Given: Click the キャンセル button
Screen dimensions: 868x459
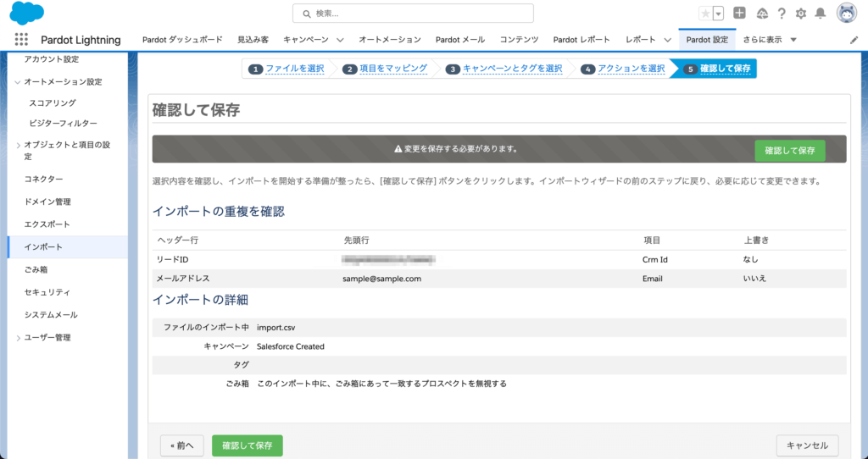Looking at the screenshot, I should [x=807, y=445].
